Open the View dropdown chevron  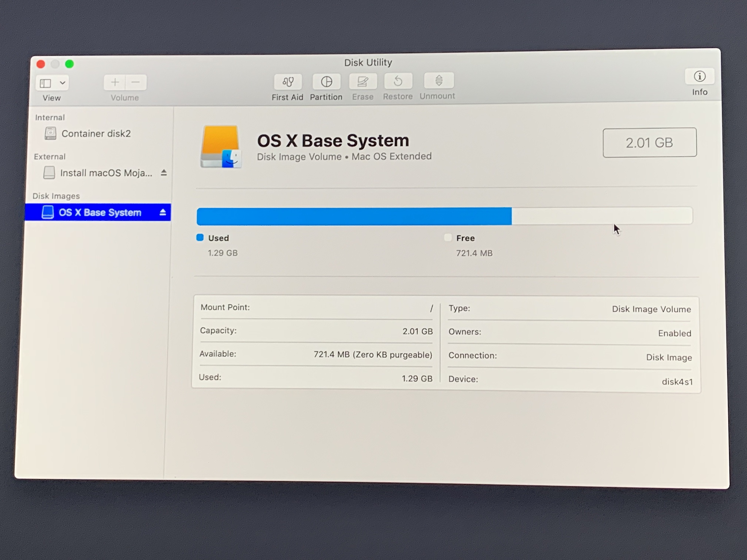[62, 83]
